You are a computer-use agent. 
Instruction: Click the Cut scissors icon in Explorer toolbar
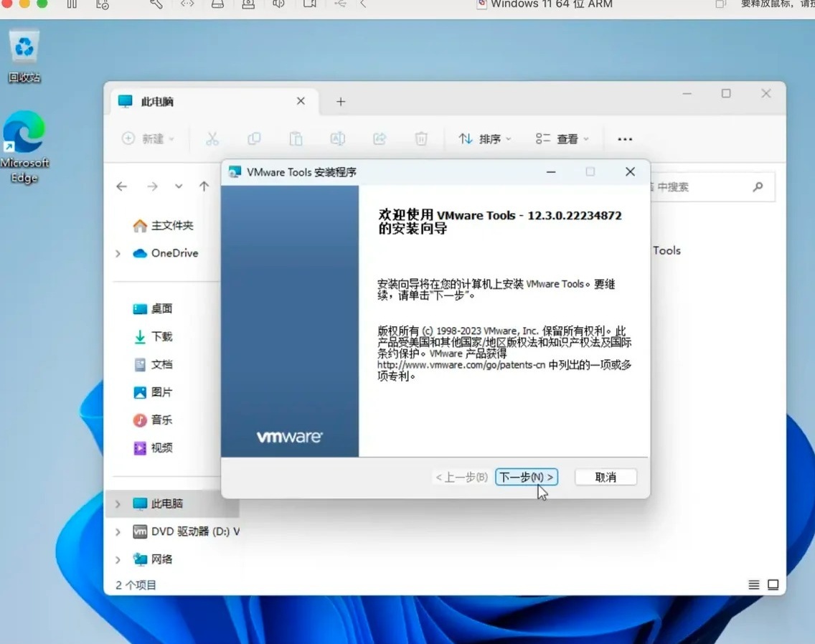(x=212, y=139)
